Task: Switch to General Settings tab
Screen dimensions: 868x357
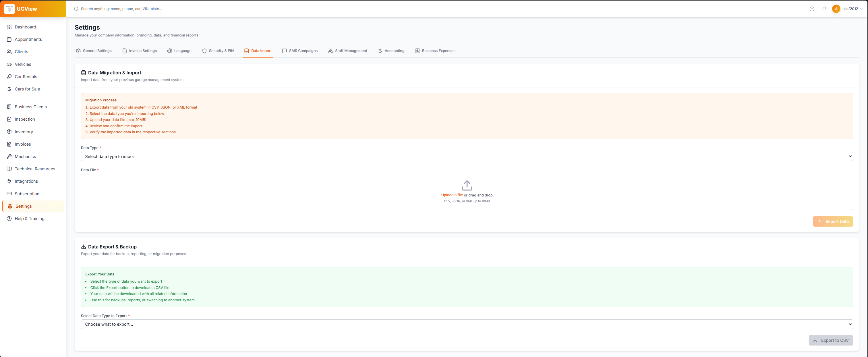Action: coord(94,51)
